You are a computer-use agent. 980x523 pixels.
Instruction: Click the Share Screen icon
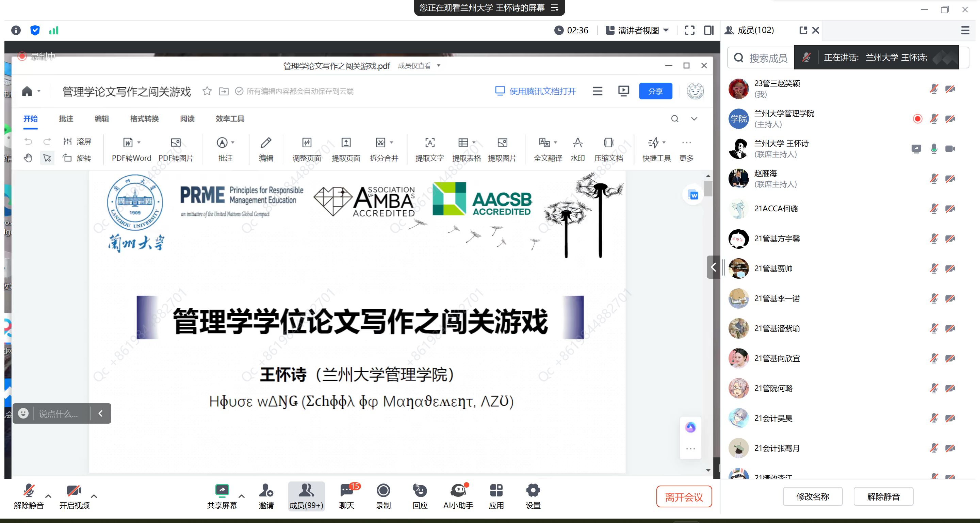click(x=222, y=491)
